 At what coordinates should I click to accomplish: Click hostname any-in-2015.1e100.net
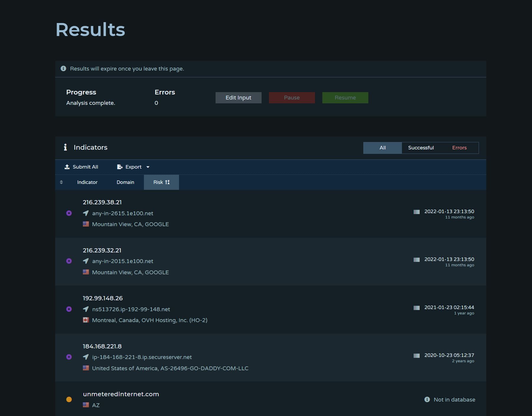pos(123,261)
